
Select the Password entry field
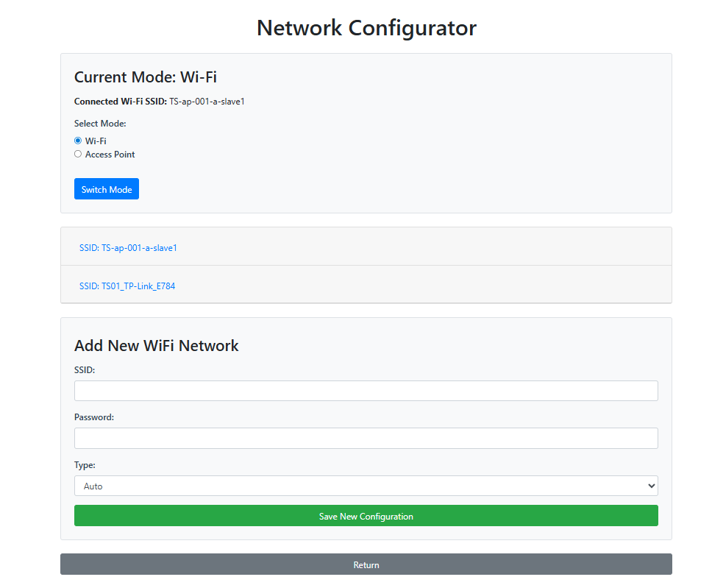point(366,438)
